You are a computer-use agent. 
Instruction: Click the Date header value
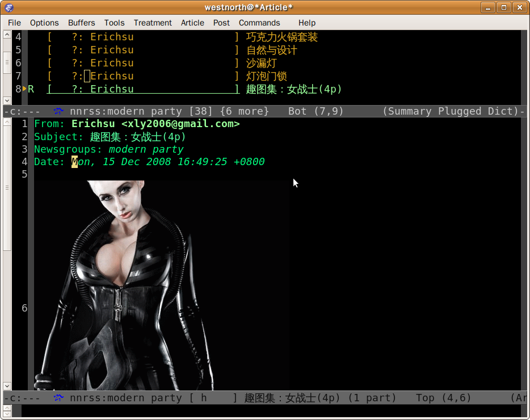[x=168, y=162]
